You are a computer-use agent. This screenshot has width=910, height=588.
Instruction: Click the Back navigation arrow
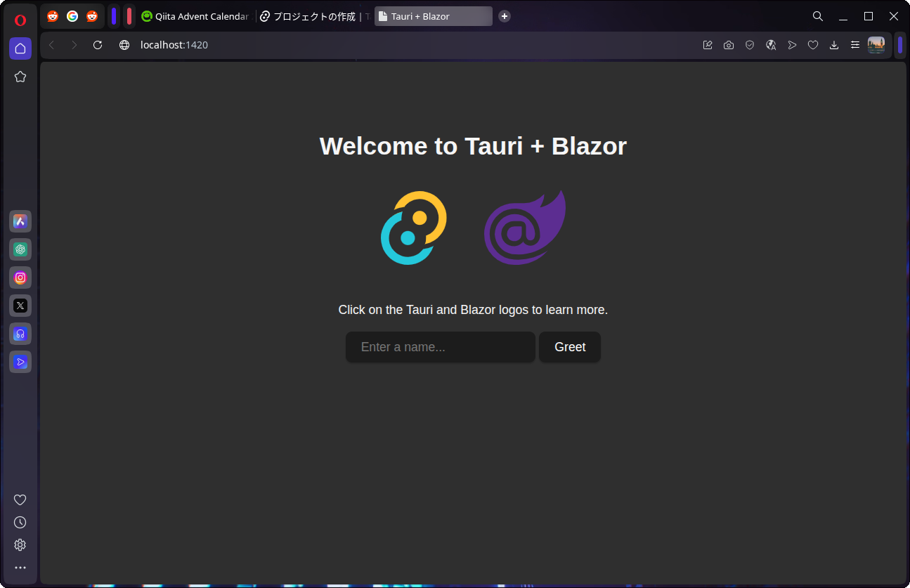[x=51, y=45]
